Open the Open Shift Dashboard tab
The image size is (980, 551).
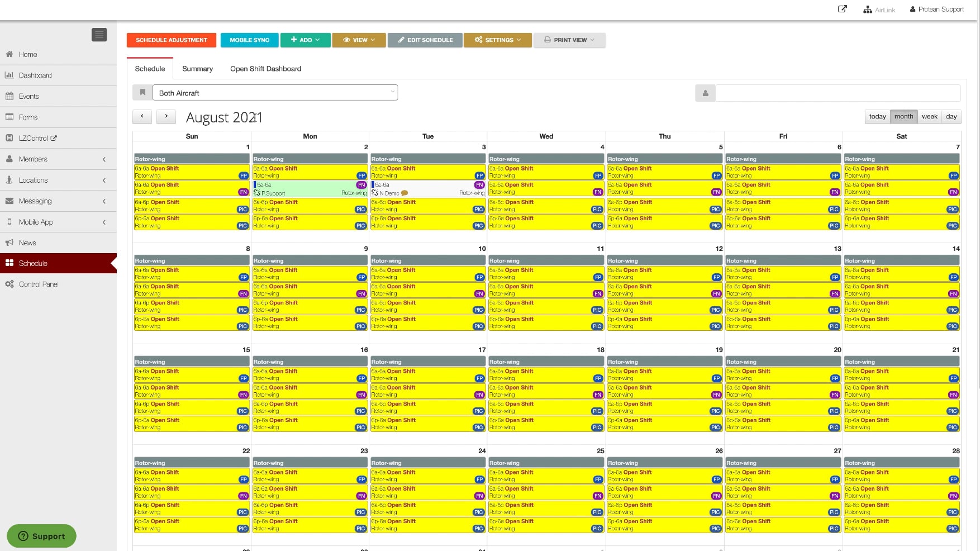[x=265, y=68]
